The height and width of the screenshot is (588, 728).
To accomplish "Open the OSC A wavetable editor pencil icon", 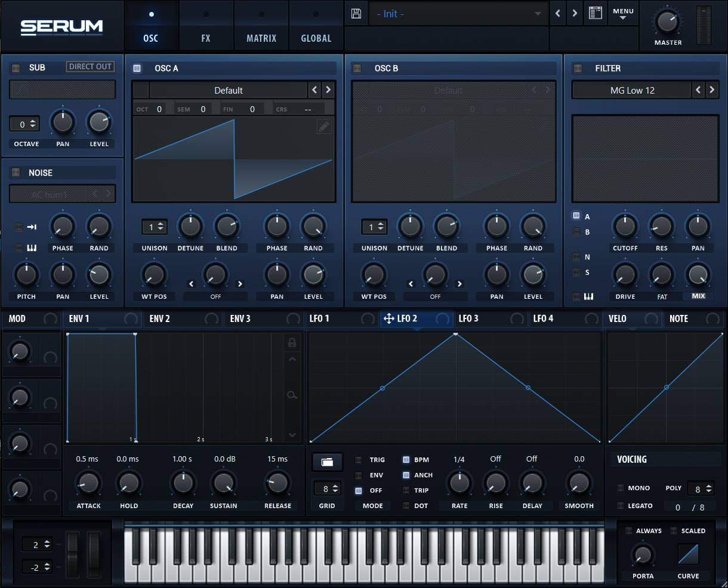I will tap(324, 126).
